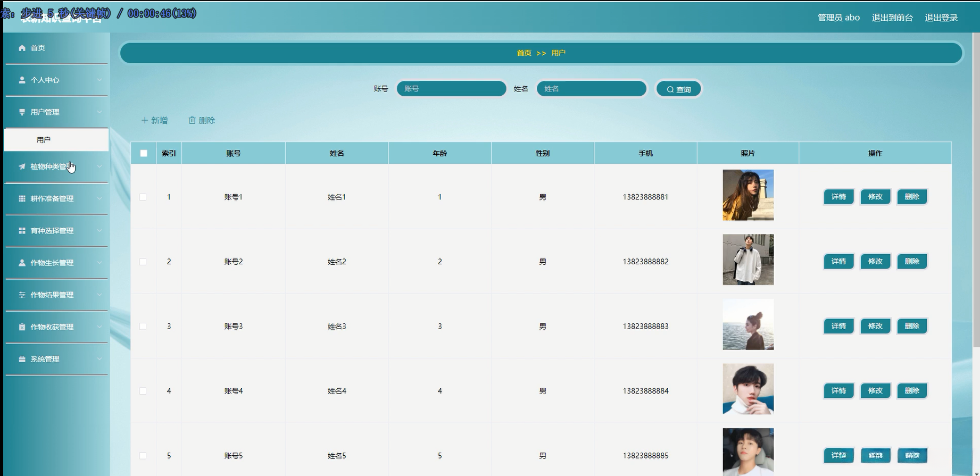This screenshot has width=980, height=476.
Task: Select the 用户 submenu item
Action: [56, 140]
